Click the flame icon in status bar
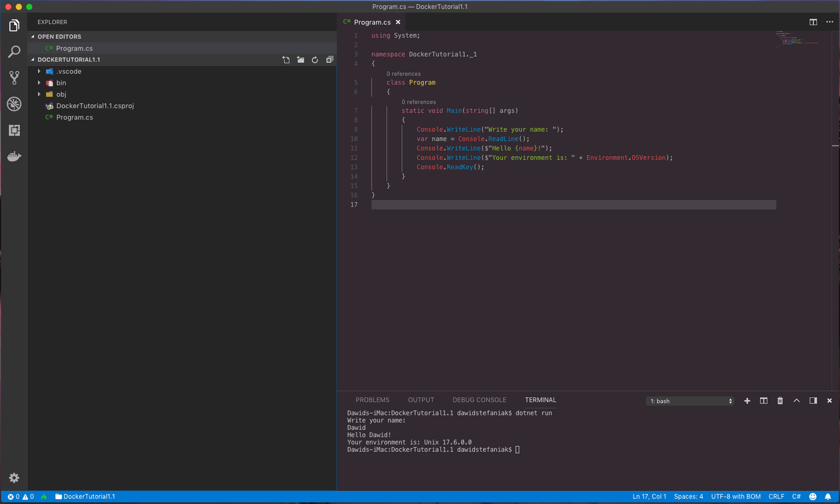The height and width of the screenshot is (504, 840). [44, 496]
